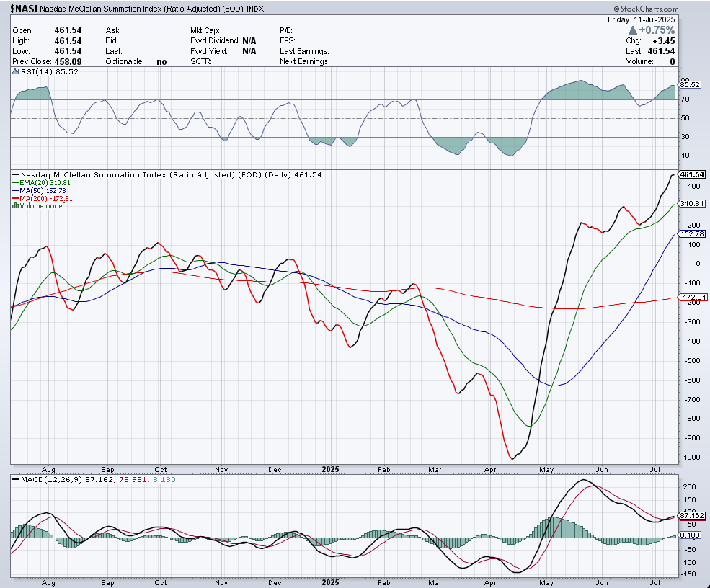The height and width of the screenshot is (588, 710).
Task: Click the +0.75% percent change value
Action: coord(657,30)
